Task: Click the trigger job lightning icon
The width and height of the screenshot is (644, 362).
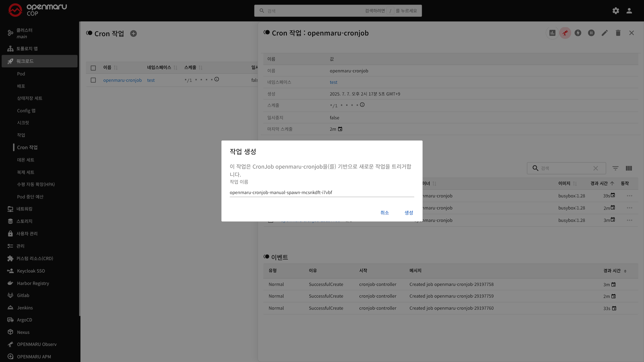Action: tap(578, 33)
